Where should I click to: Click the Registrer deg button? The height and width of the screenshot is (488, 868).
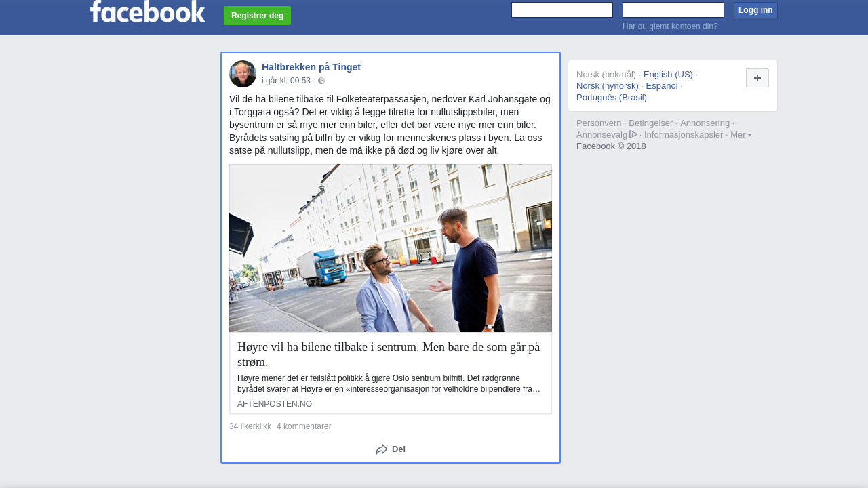(x=257, y=16)
